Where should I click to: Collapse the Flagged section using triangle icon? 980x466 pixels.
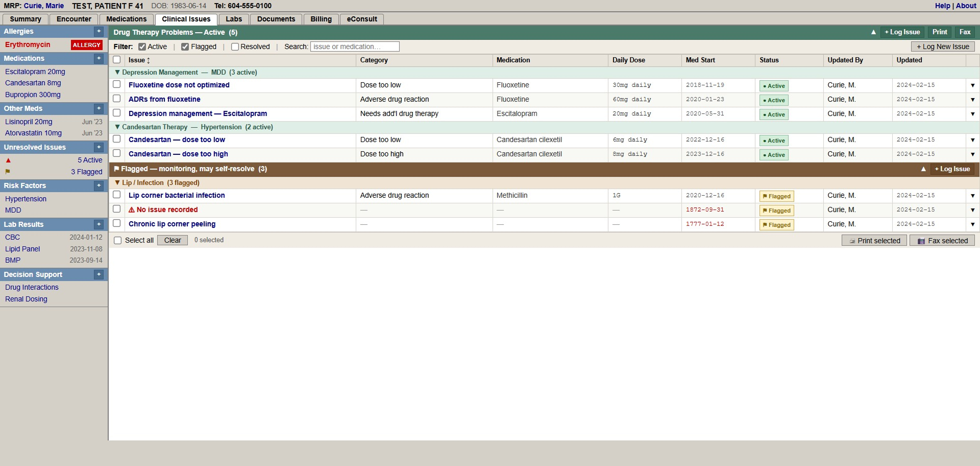pos(923,169)
